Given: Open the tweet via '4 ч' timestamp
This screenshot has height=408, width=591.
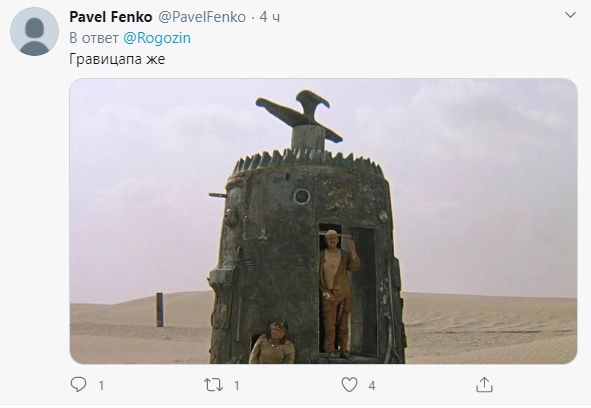Looking at the screenshot, I should [269, 17].
